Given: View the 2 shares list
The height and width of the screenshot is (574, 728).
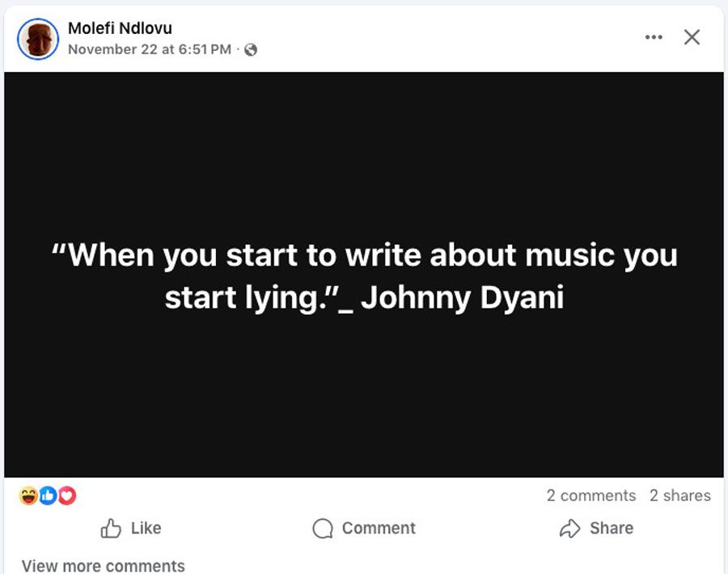Looking at the screenshot, I should coord(679,495).
